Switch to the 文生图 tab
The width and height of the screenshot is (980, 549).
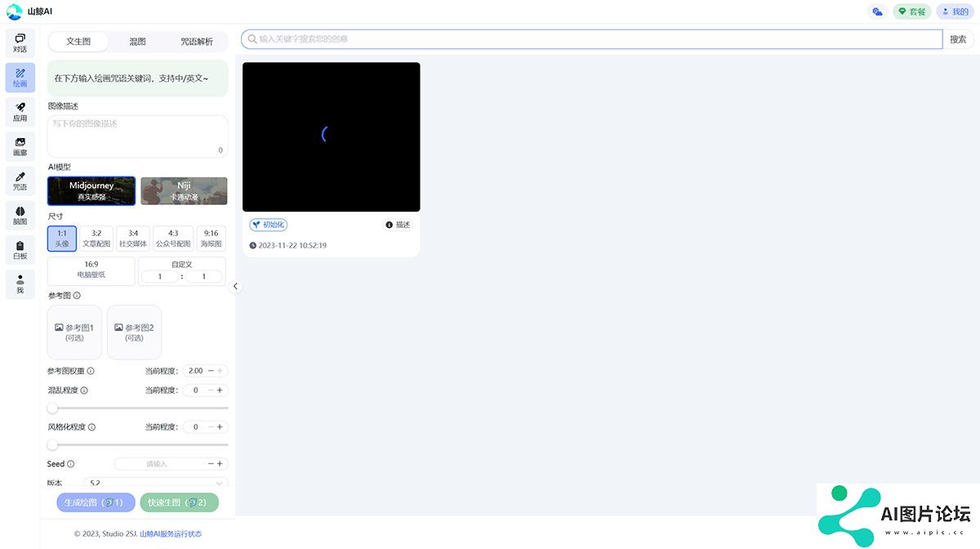pyautogui.click(x=78, y=41)
